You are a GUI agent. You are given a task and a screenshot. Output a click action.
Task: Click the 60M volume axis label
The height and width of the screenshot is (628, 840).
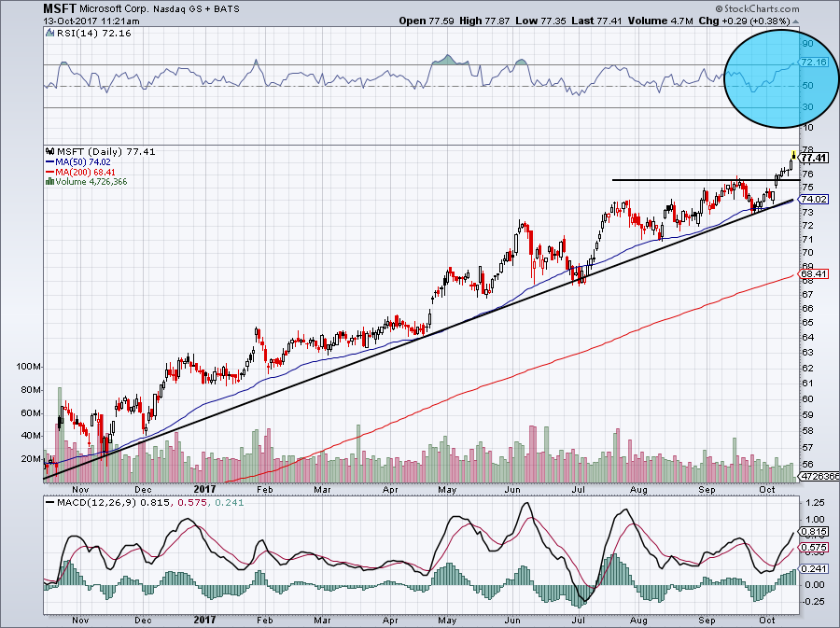(x=31, y=412)
